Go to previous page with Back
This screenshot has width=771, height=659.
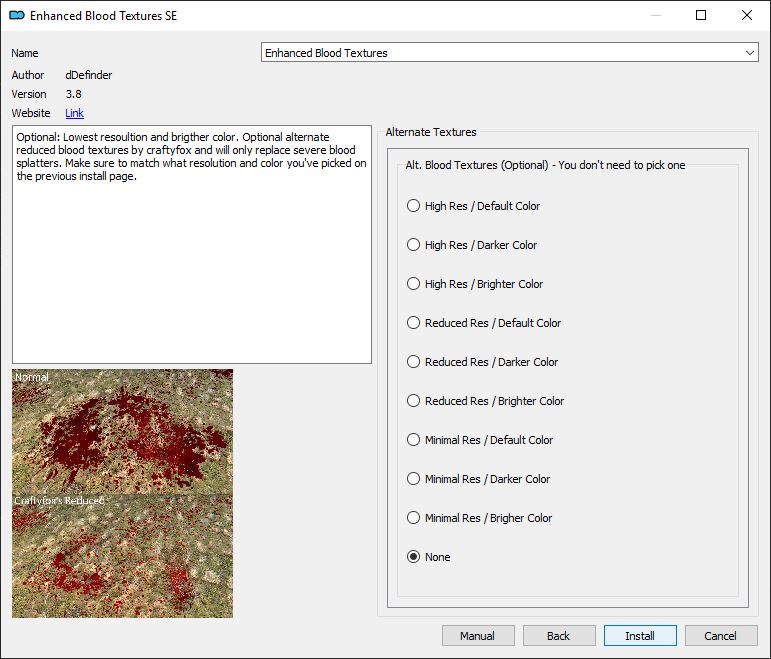[559, 636]
